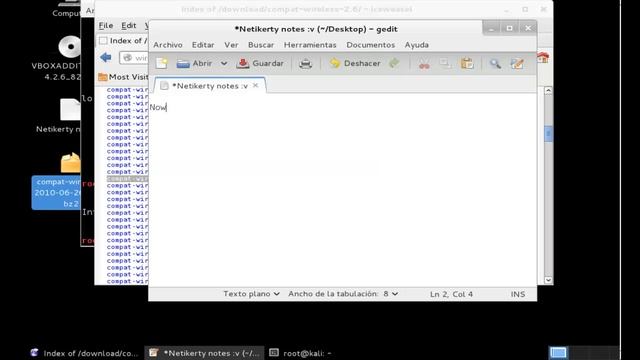Minimize the gedit window
The height and width of the screenshot is (360, 640).
[x=491, y=28]
